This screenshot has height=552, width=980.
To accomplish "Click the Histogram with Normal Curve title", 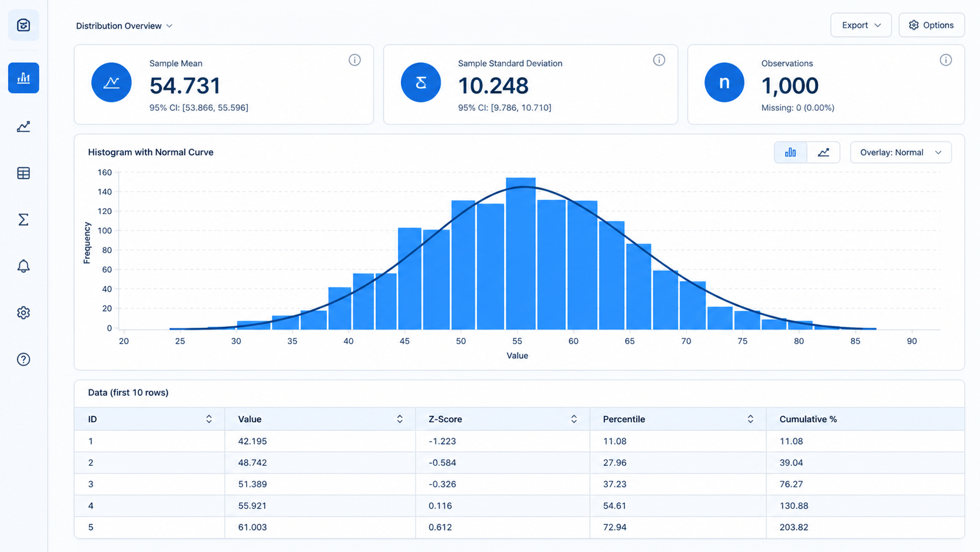I will [151, 152].
